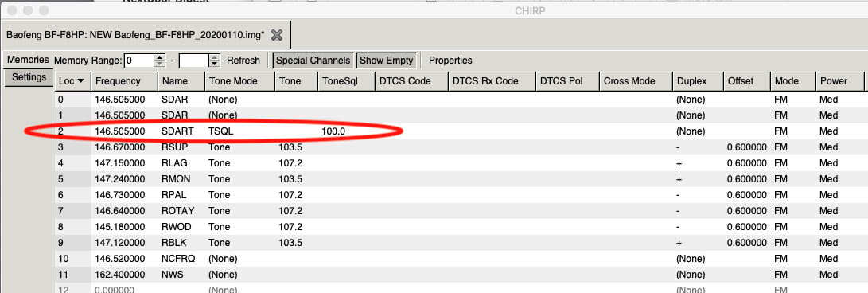Close the Baofeng BF-F8HP image tab

pos(277,35)
